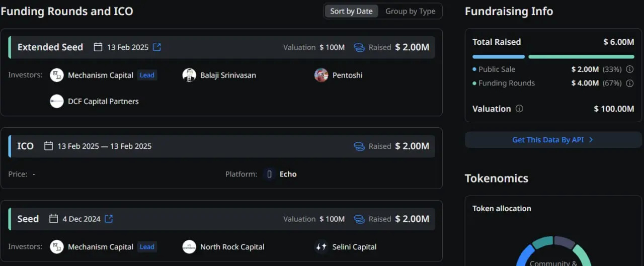
Task: Click the Extended Seed round header
Action: (x=50, y=47)
